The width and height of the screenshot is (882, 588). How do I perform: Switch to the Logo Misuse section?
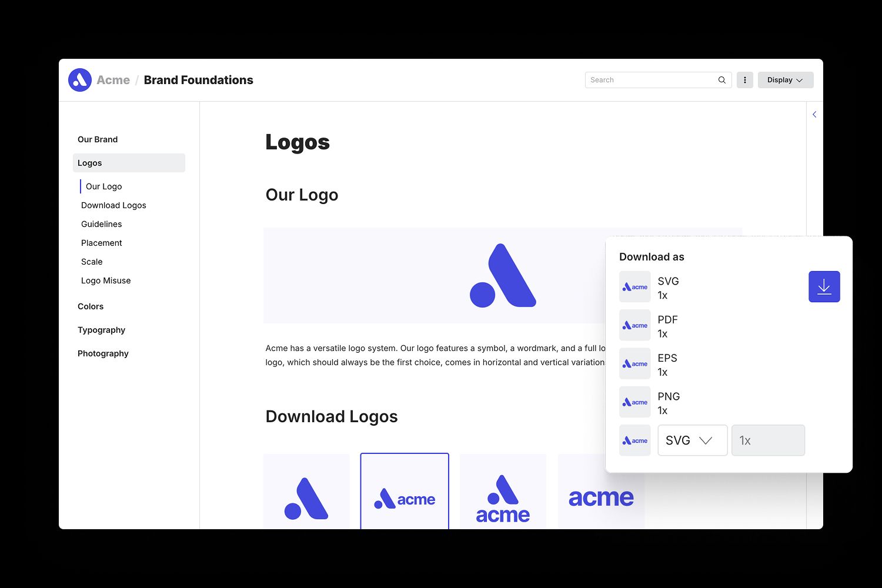(106, 280)
